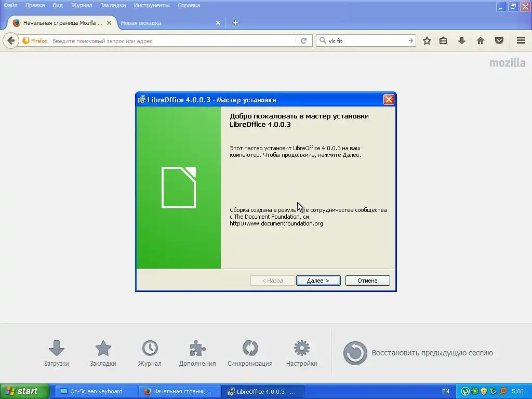Screen dimensions: 532x399
Task: Select LibreOffice 4.0.0.3 taskbar button
Action: [x=262, y=391]
